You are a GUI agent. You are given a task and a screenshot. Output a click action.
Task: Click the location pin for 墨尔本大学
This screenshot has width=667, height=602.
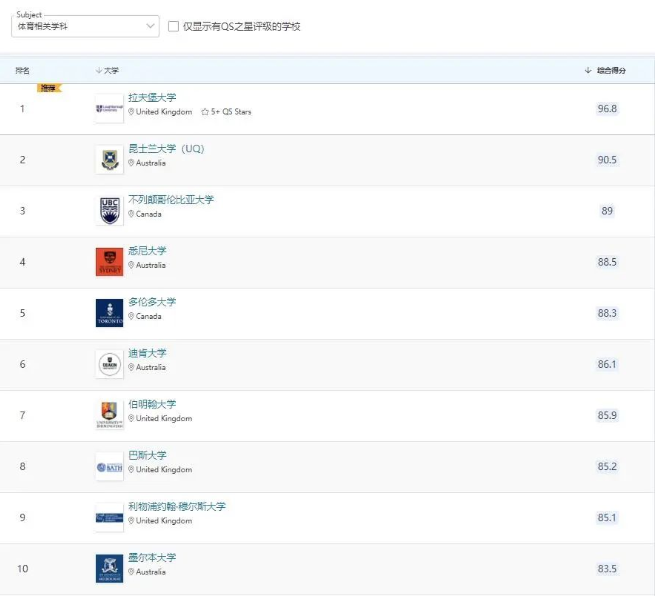[131, 571]
